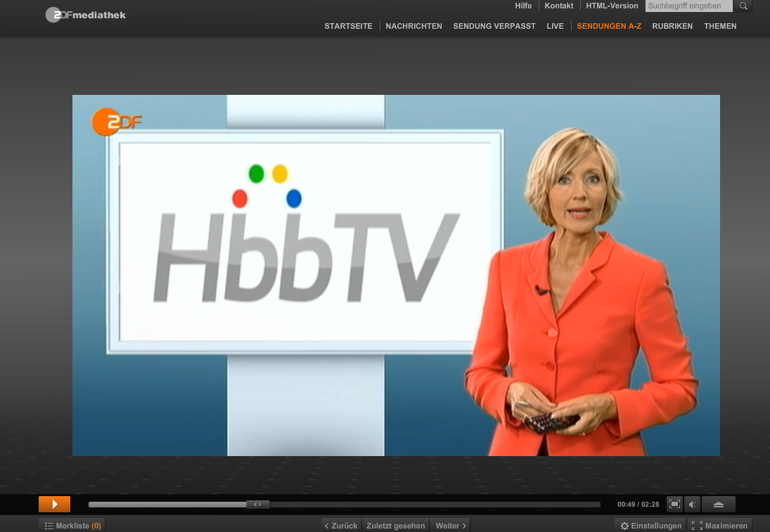Open Zuletzt gesehen list
This screenshot has height=532, width=770.
(395, 526)
